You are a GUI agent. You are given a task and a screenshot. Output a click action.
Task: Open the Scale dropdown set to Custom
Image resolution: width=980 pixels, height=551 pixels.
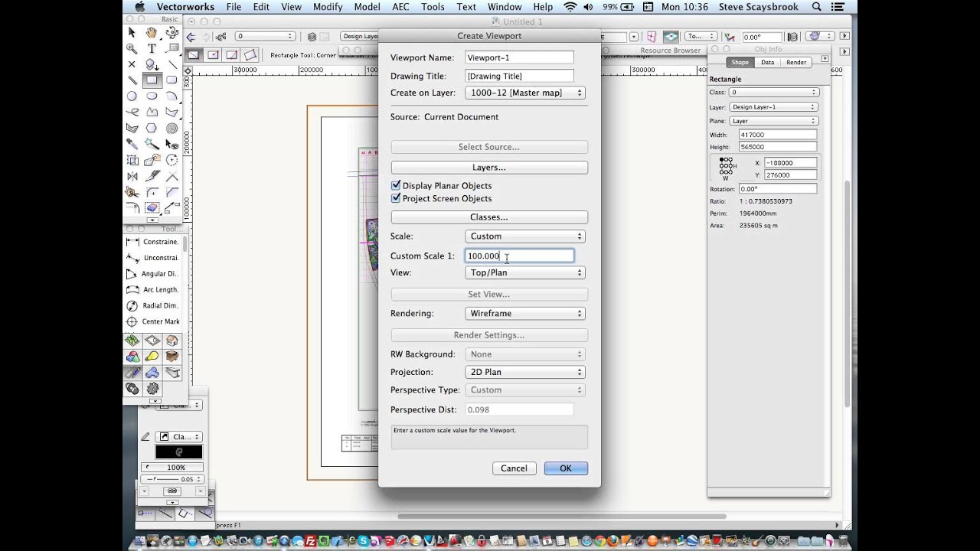(525, 236)
